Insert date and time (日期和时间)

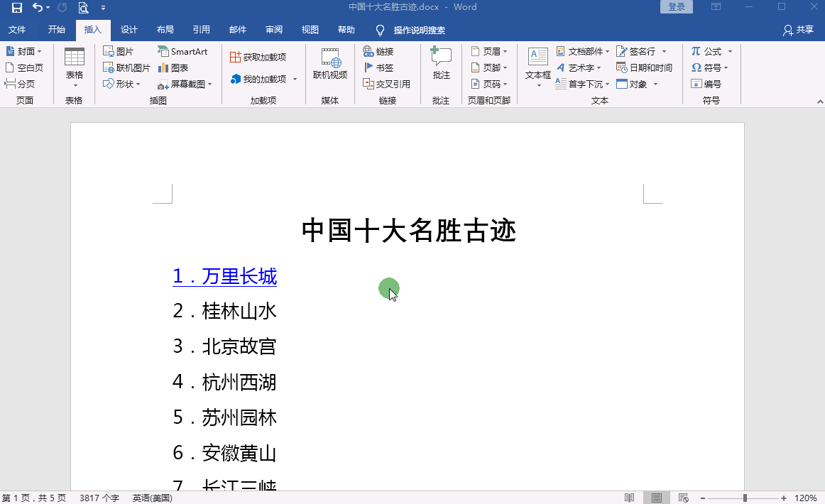coord(645,68)
